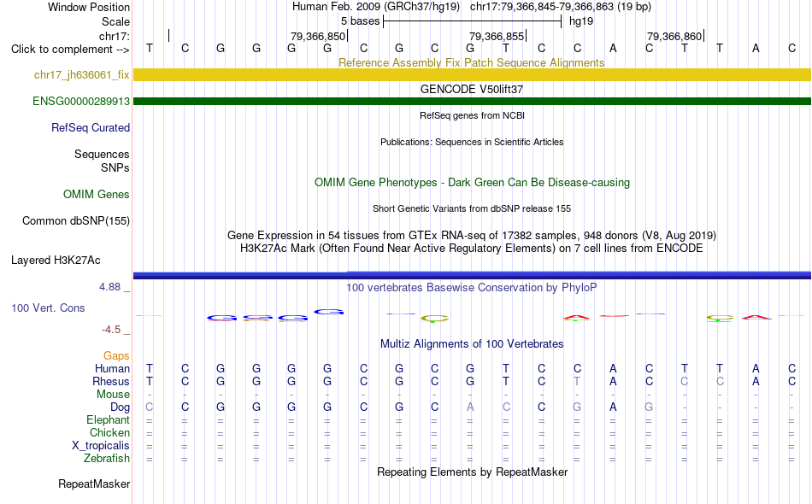
Task: Click the -4.5 conservation lower scale value
Action: tap(111, 330)
